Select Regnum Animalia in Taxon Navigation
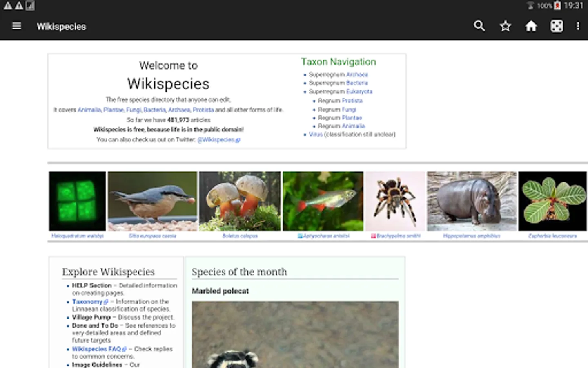Screen dimensions: 588x368 coord(353,126)
